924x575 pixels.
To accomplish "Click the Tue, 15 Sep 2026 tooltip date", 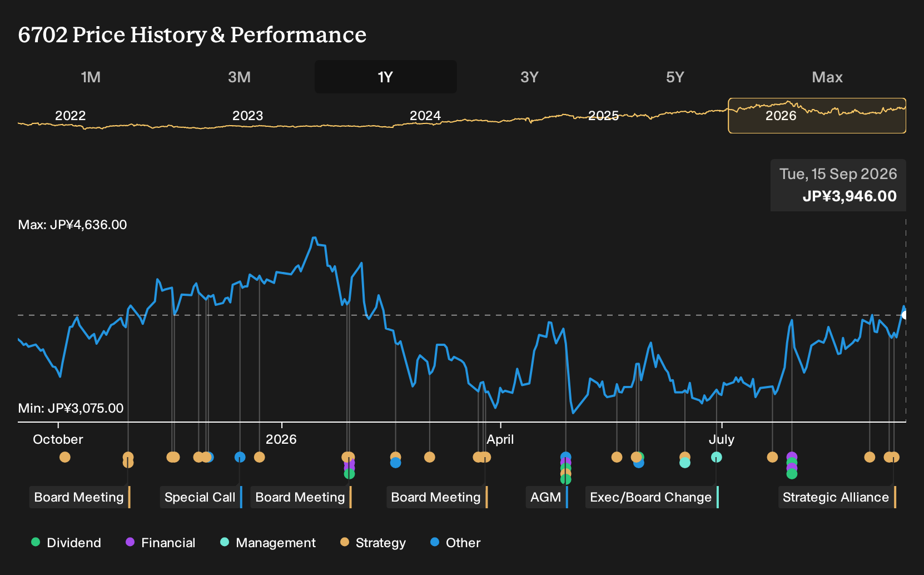I will (x=838, y=174).
